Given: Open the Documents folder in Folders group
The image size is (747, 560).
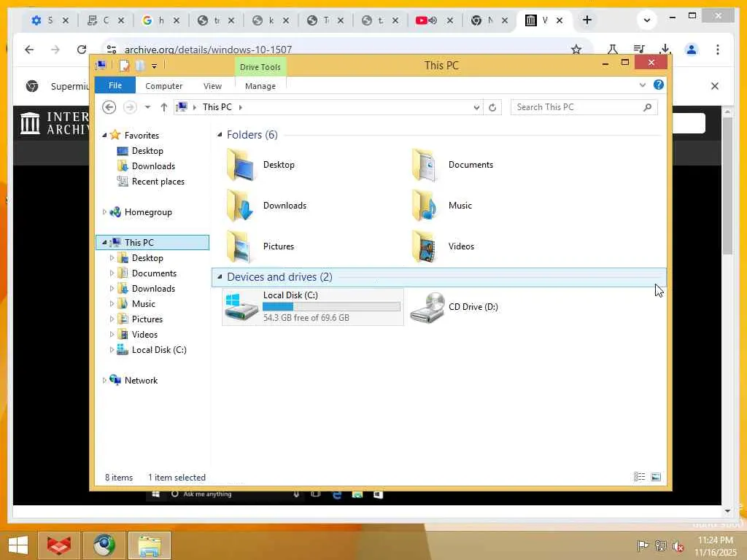Looking at the screenshot, I should [x=452, y=165].
